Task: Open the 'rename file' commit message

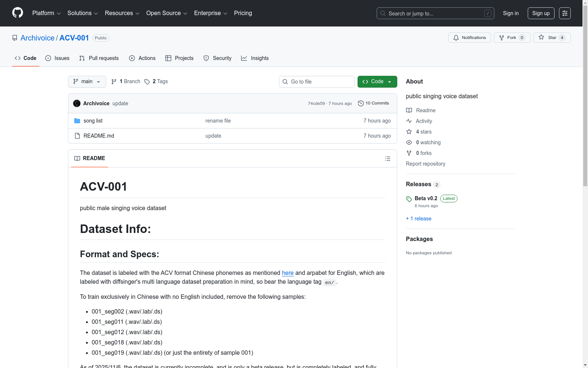Action: coord(218,121)
